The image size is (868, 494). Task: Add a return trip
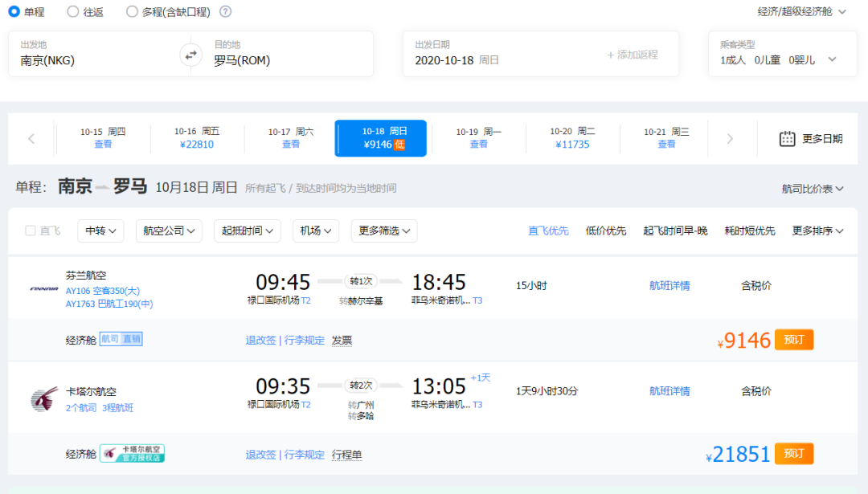tap(633, 55)
